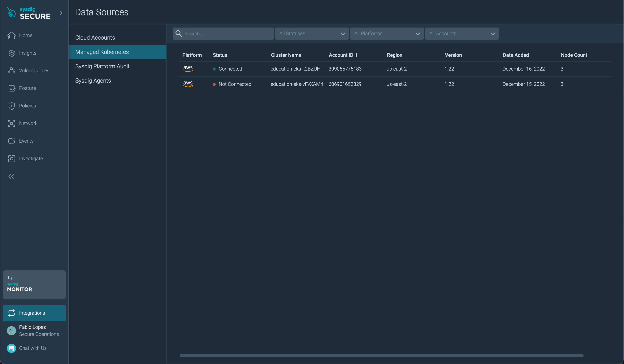The image size is (624, 364).
Task: Click the PL user avatar
Action: [11, 331]
